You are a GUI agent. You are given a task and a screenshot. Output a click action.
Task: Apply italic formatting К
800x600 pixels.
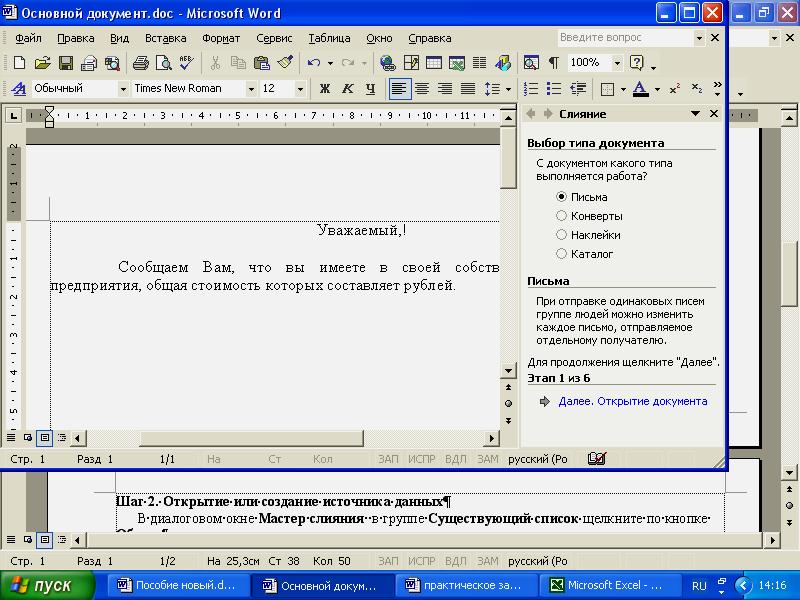click(x=347, y=89)
